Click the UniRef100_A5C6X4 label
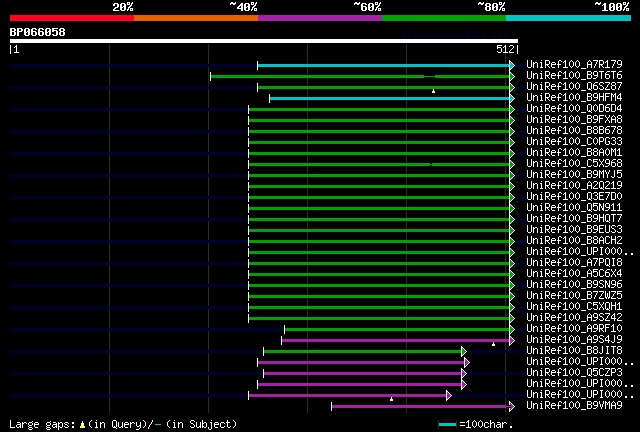Viewport: 640px width, 432px height. (574, 274)
